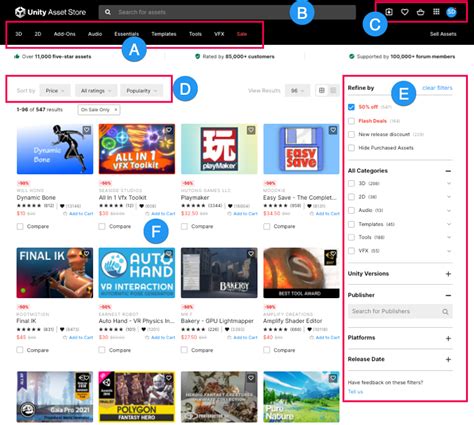
Task: Collapse the All Categories section
Action: pos(448,171)
